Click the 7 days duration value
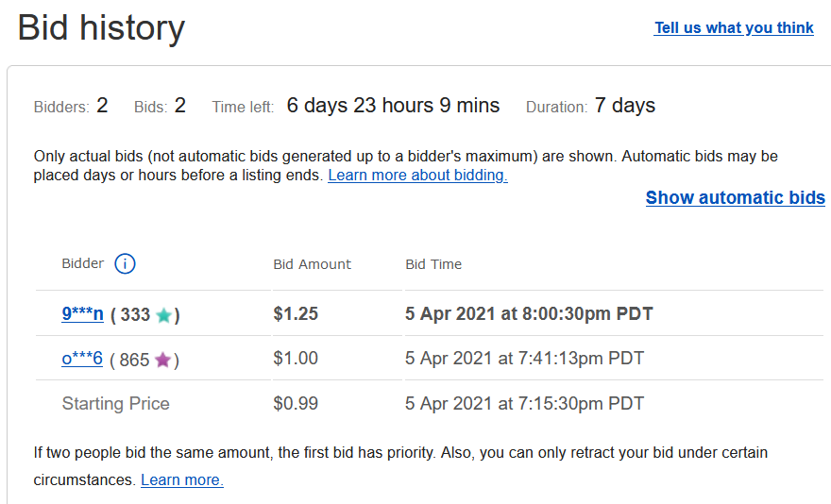The image size is (831, 504). click(x=624, y=106)
